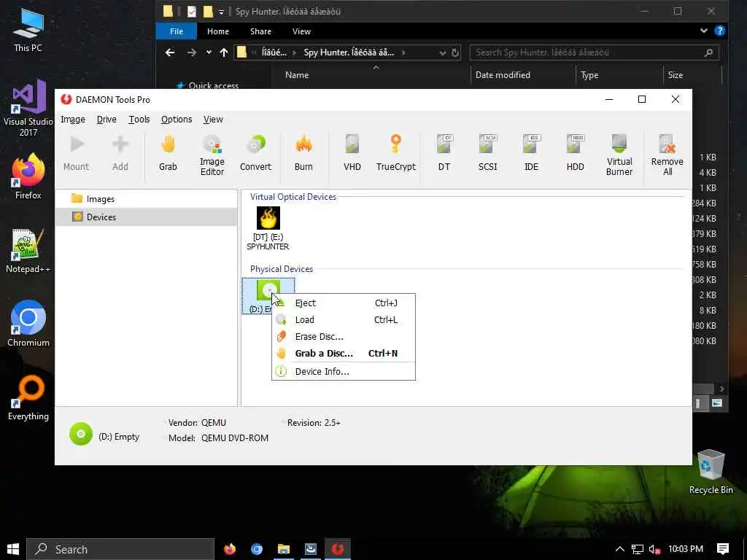Click the DAEMON Tools taskbar icon
This screenshot has height=560, width=747.
[338, 549]
